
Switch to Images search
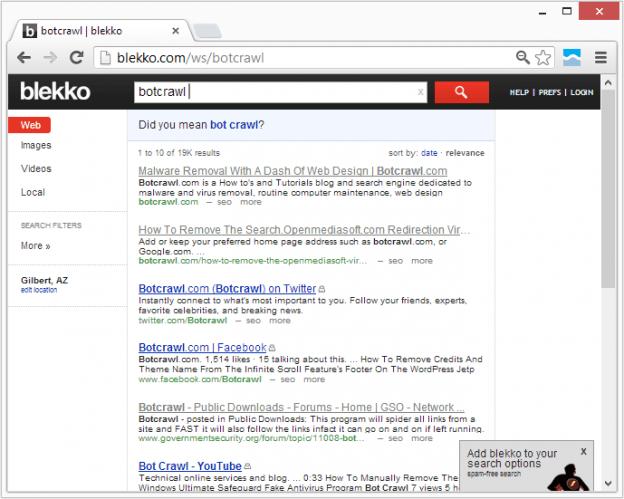pyautogui.click(x=36, y=145)
